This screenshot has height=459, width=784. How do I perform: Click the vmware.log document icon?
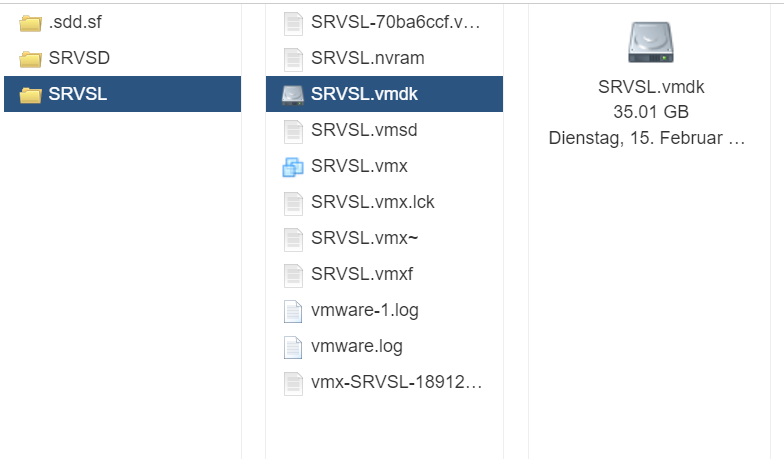tap(292, 347)
